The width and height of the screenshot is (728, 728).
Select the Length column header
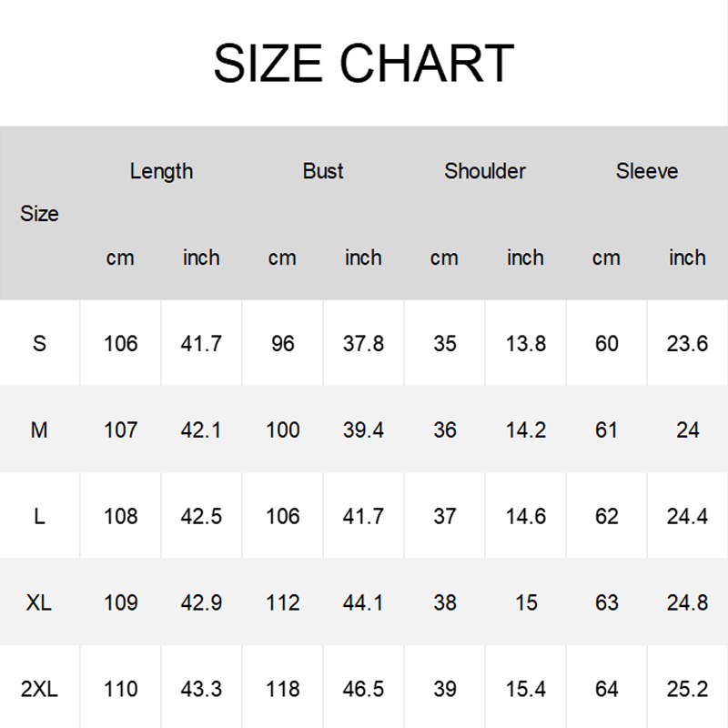161,171
